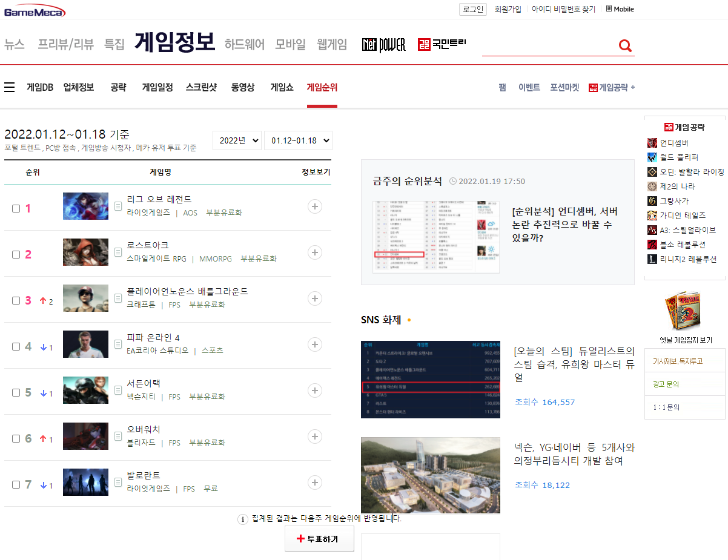Click plus info icon for 리그 오브 레전드
728x560 pixels.
coord(314,206)
